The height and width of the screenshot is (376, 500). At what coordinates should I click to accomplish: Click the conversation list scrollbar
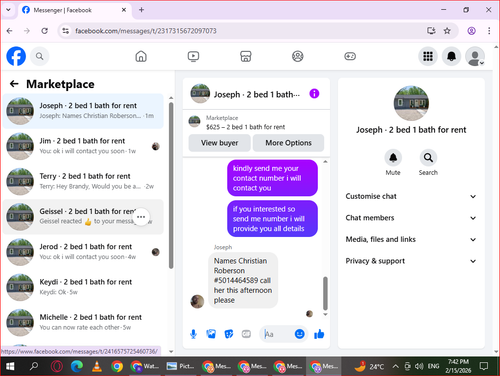pos(171,185)
